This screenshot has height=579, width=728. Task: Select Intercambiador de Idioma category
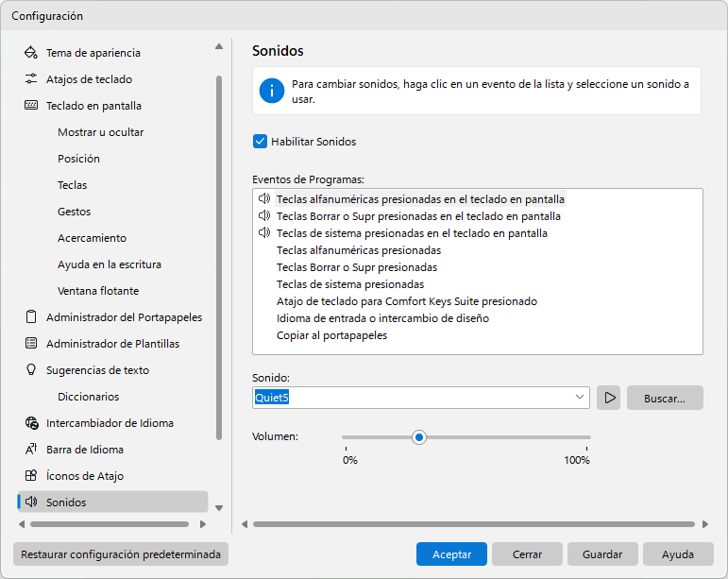tap(110, 423)
